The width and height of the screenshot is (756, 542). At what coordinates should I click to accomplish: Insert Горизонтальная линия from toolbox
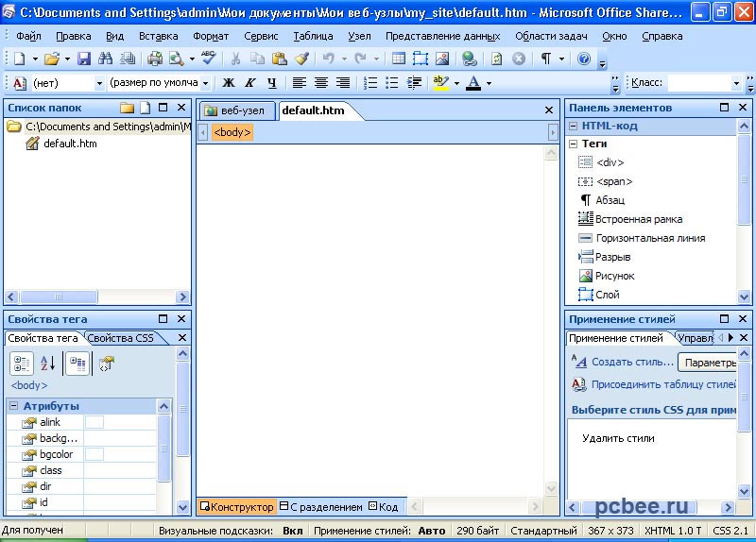[x=650, y=238]
